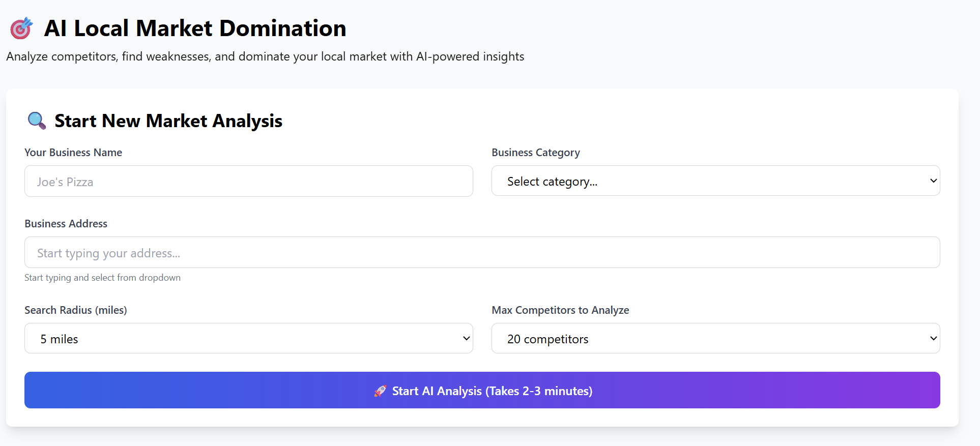Click the subtitle about AI-powered insights

265,56
